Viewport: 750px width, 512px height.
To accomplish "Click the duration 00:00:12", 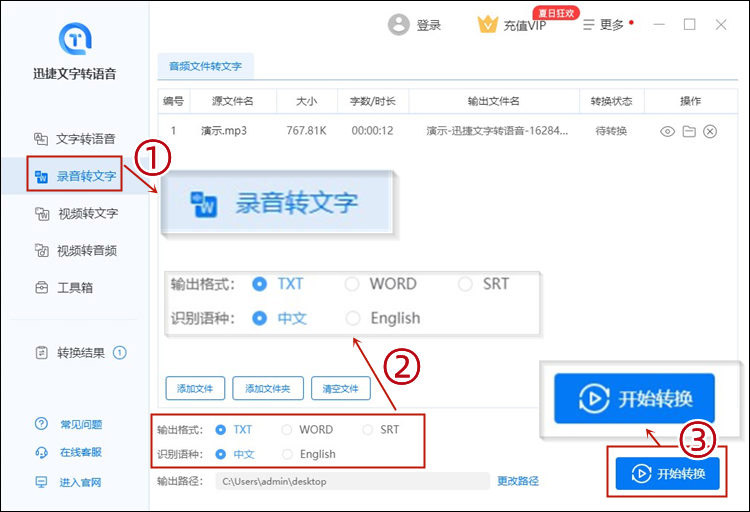I will pyautogui.click(x=372, y=131).
